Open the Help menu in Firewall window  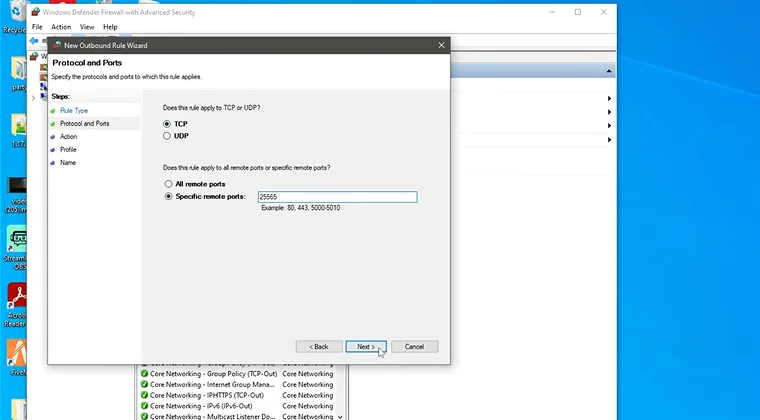pyautogui.click(x=110, y=27)
